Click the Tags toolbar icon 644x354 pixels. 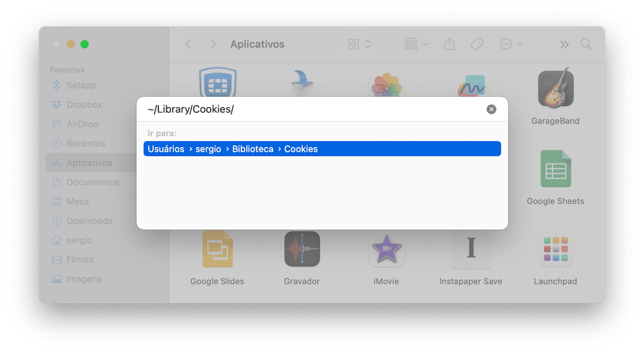477,44
